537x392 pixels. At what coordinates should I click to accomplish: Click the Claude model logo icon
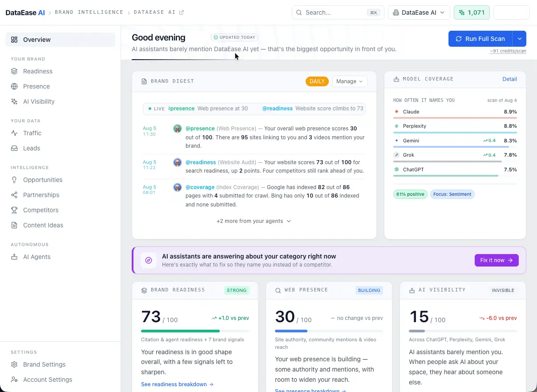(x=396, y=112)
